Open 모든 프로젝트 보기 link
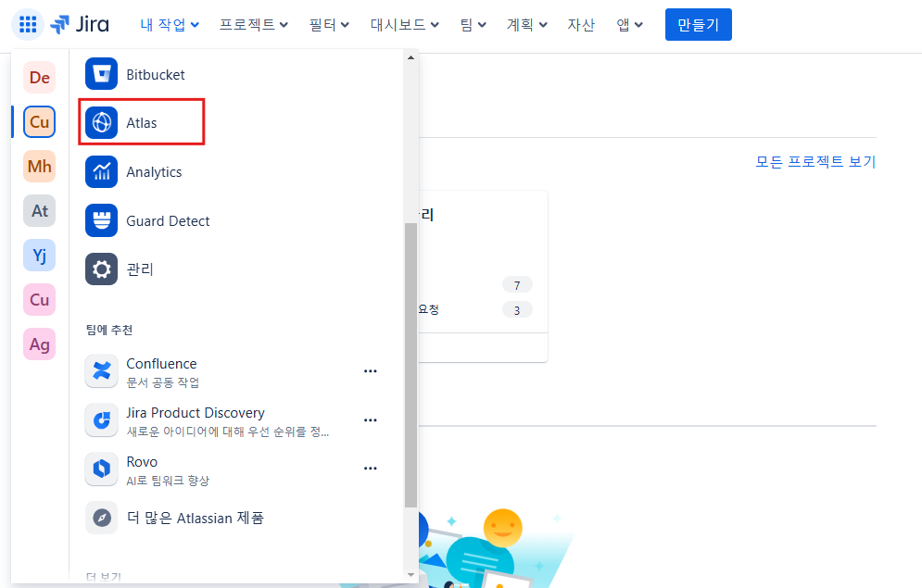This screenshot has width=922, height=588. [815, 161]
